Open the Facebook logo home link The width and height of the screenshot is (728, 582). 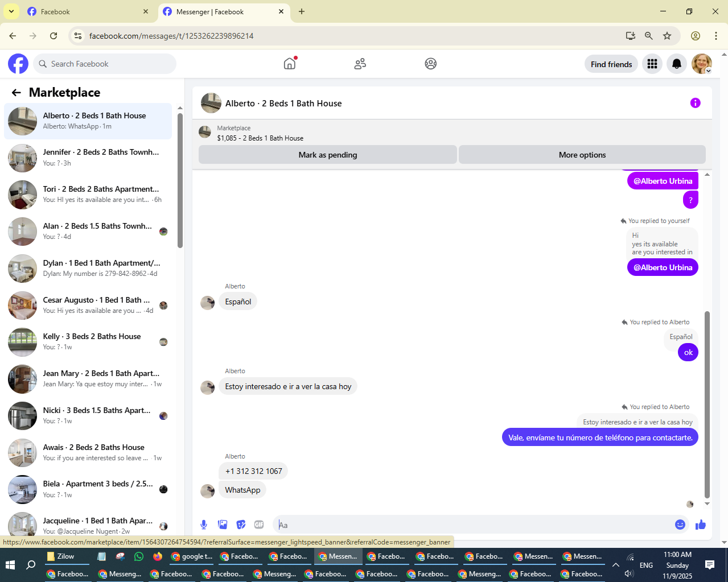pyautogui.click(x=18, y=64)
